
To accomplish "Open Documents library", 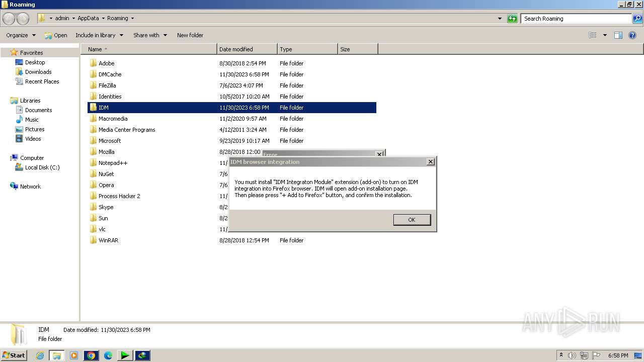I will coord(38,110).
